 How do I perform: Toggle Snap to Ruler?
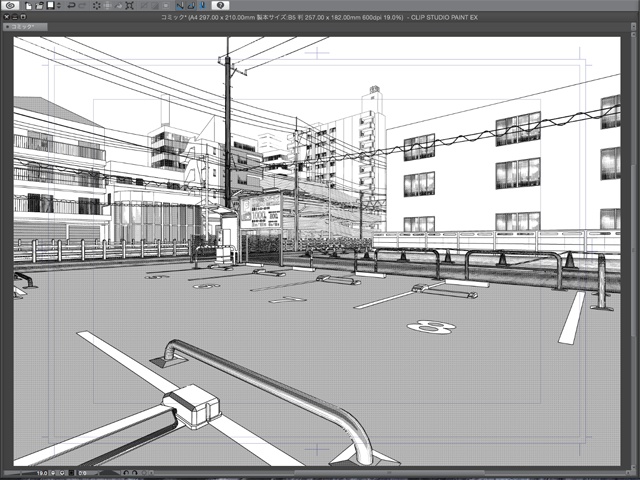click(180, 6)
